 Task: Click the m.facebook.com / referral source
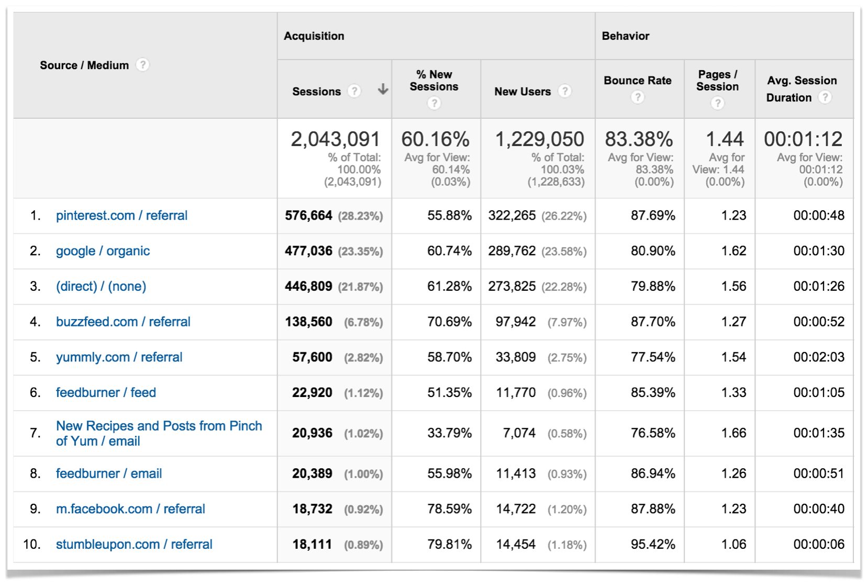point(130,509)
